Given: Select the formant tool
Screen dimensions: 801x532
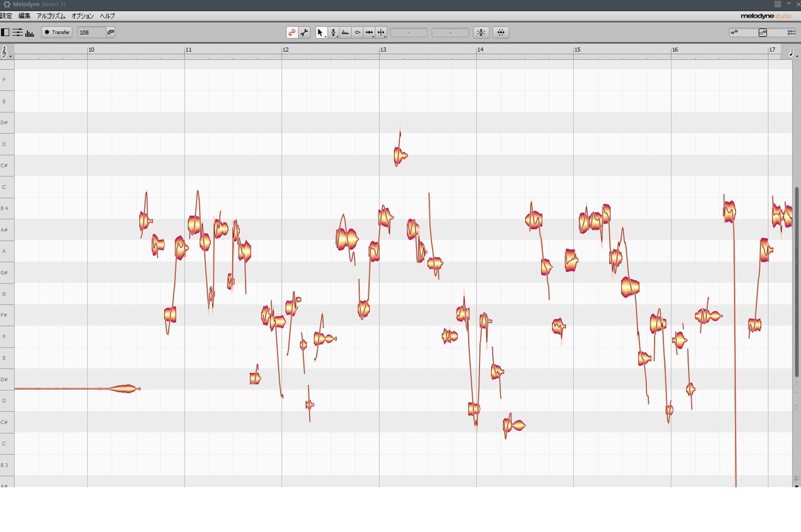Looking at the screenshot, I should click(345, 32).
